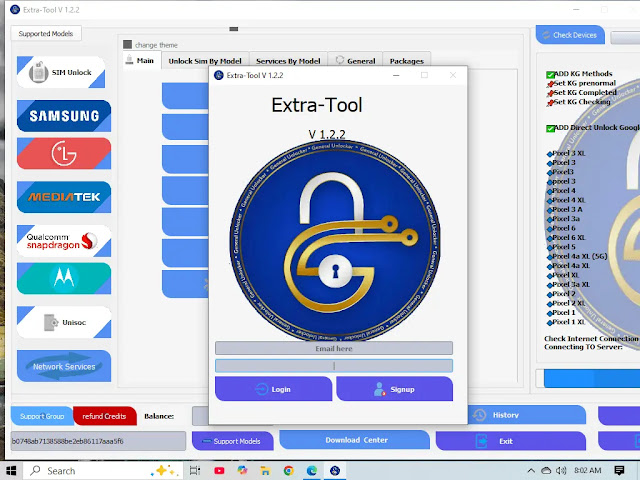Click the taskbar Search box
The image size is (640, 480).
click(103, 471)
